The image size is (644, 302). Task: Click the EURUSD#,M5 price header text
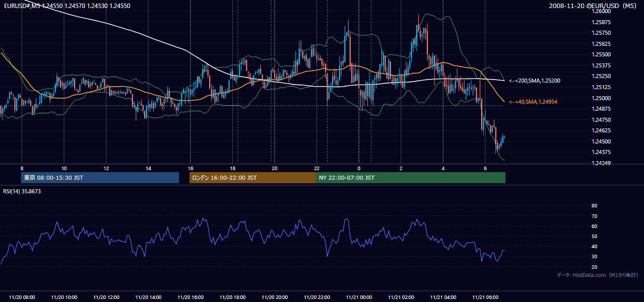[x=66, y=6]
